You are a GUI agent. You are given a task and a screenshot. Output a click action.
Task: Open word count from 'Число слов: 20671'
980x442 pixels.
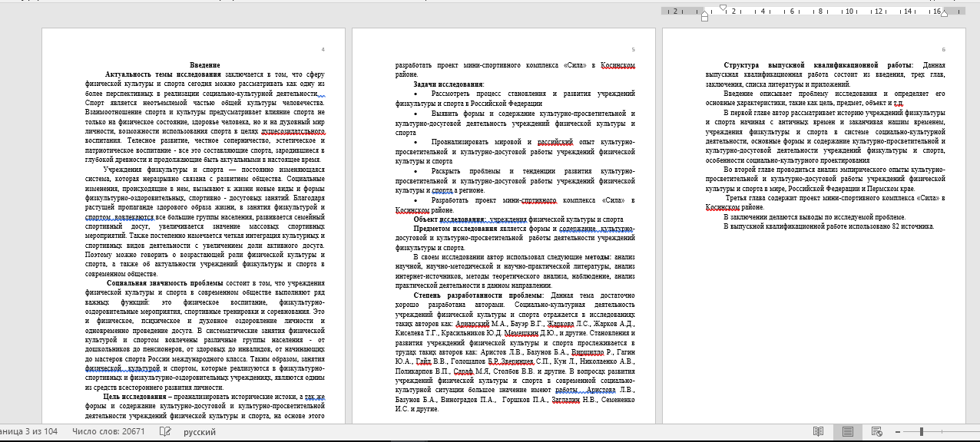(x=108, y=432)
